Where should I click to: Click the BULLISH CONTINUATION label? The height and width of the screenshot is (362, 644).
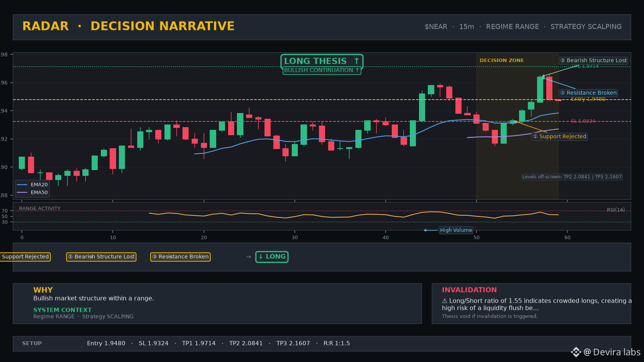point(322,70)
